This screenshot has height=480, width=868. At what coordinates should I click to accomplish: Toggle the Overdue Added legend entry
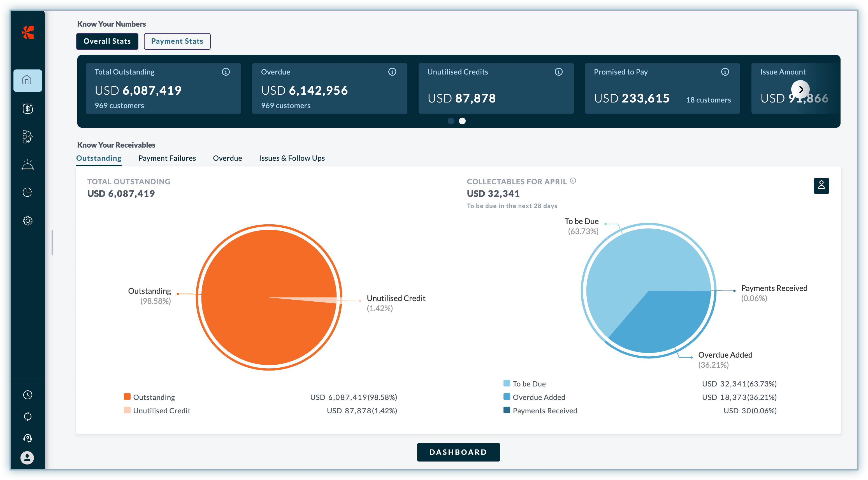[539, 397]
